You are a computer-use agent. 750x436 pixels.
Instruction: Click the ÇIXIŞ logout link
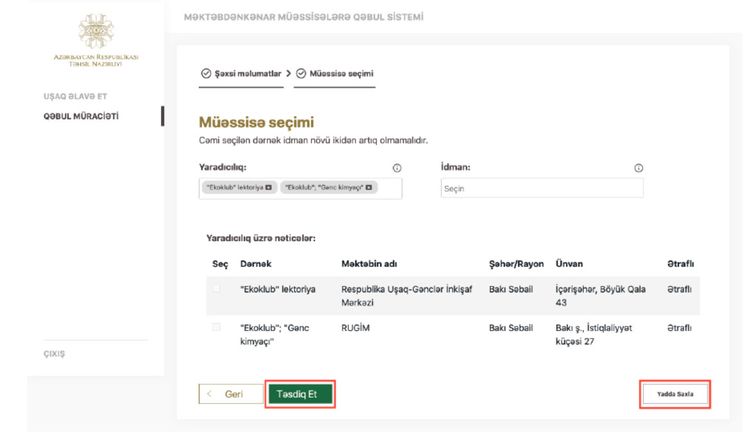(45, 354)
